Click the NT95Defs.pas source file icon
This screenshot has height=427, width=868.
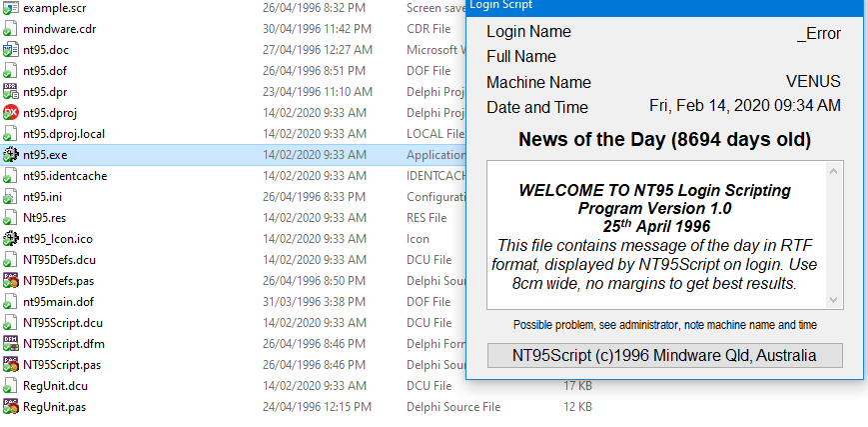(11, 281)
